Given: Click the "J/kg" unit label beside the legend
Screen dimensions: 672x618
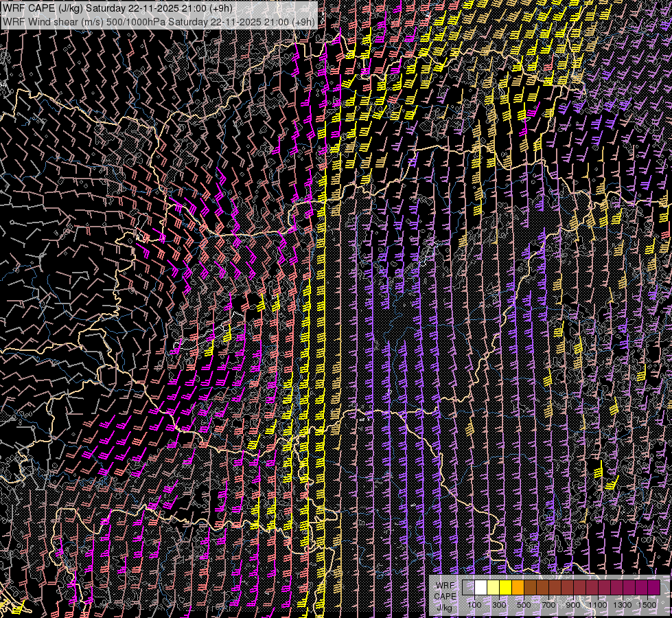Looking at the screenshot, I should click(444, 607).
